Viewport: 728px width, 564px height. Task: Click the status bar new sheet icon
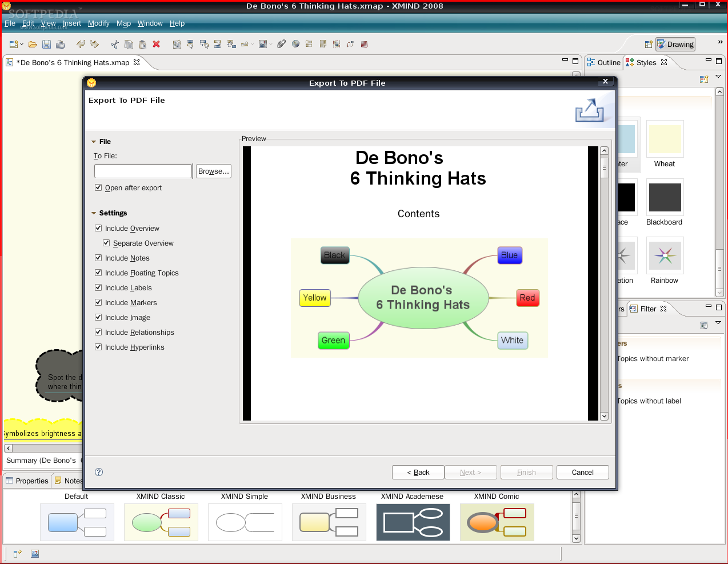[x=17, y=554]
